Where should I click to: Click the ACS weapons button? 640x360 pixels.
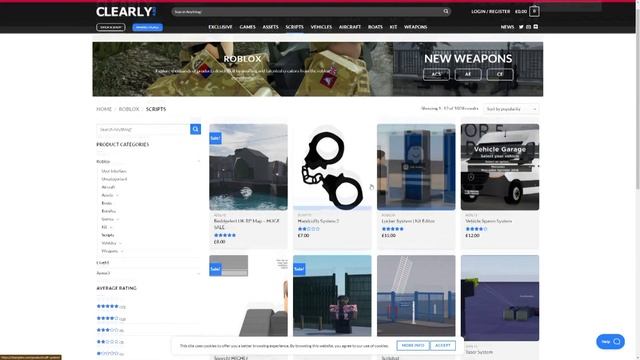tap(436, 74)
